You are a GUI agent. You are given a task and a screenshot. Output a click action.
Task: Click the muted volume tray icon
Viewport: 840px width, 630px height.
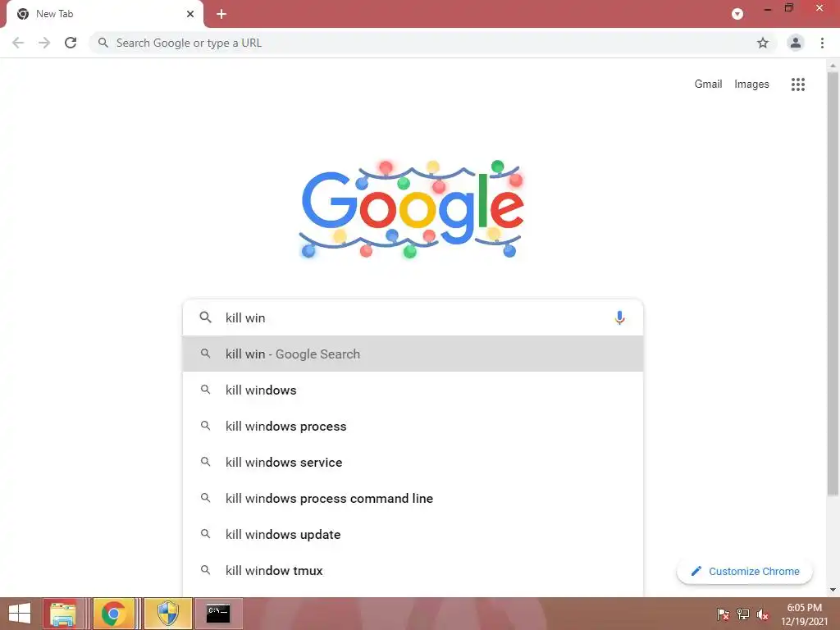click(763, 614)
